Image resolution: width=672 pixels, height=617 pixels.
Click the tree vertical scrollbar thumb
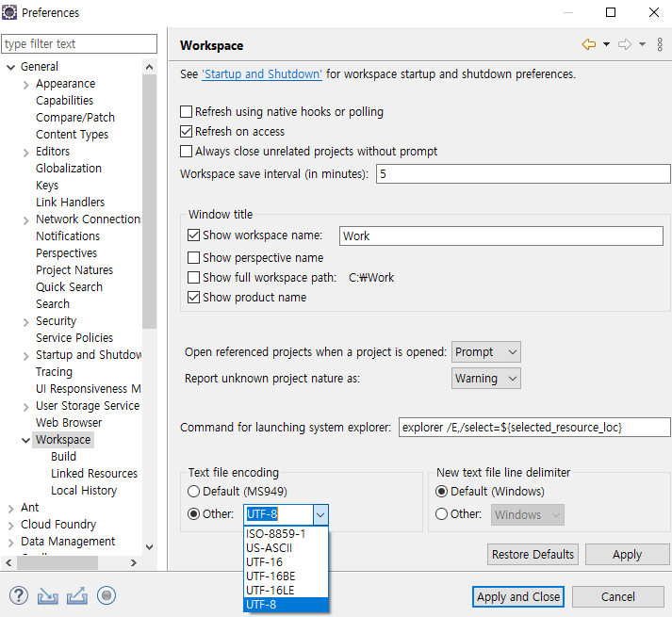[149, 202]
